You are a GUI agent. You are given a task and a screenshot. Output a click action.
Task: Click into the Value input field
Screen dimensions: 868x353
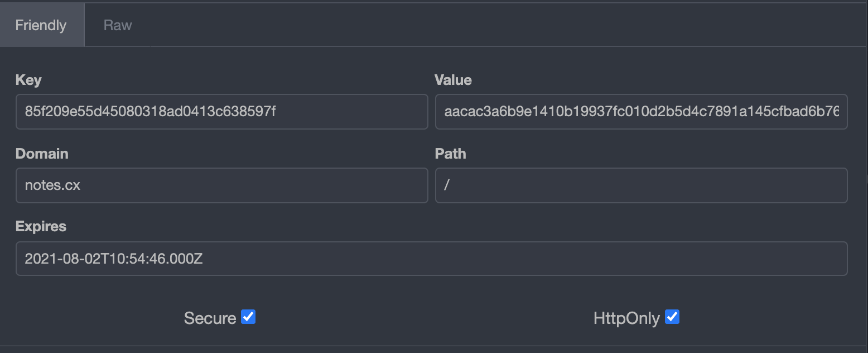(x=641, y=112)
